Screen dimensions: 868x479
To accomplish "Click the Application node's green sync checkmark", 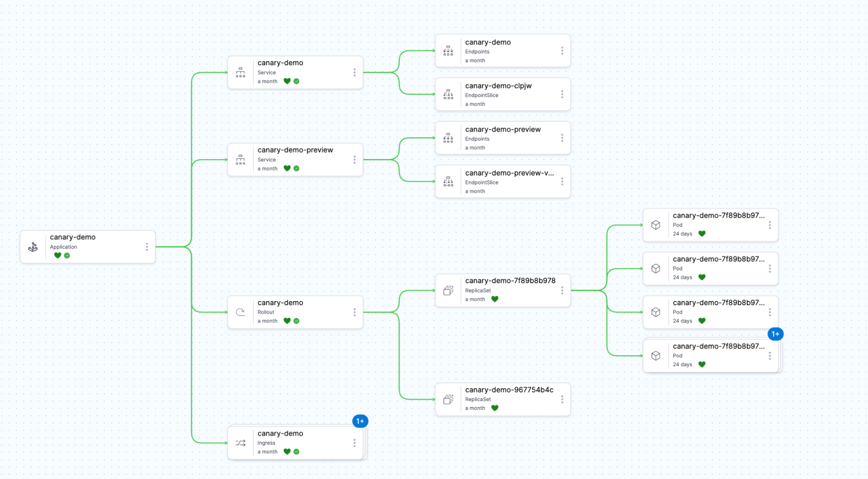I will [x=67, y=255].
